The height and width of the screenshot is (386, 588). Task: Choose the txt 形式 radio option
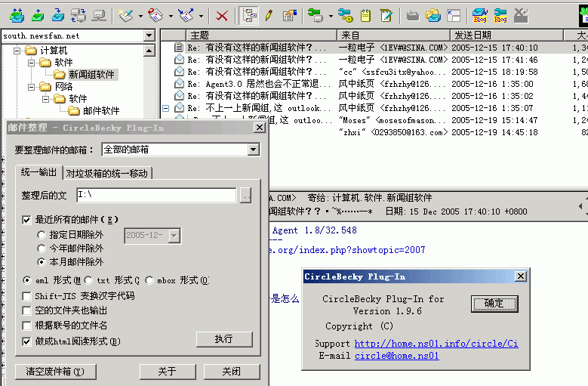coord(88,280)
